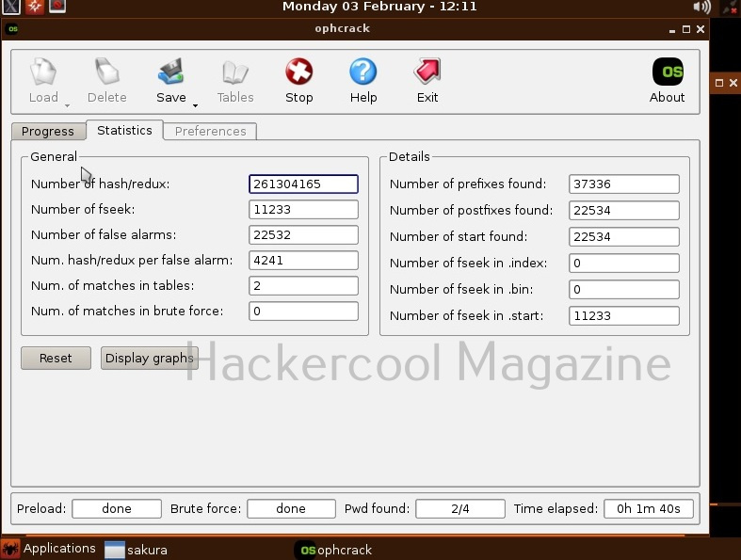
Task: Open the Applications menu in taskbar
Action: click(x=49, y=549)
